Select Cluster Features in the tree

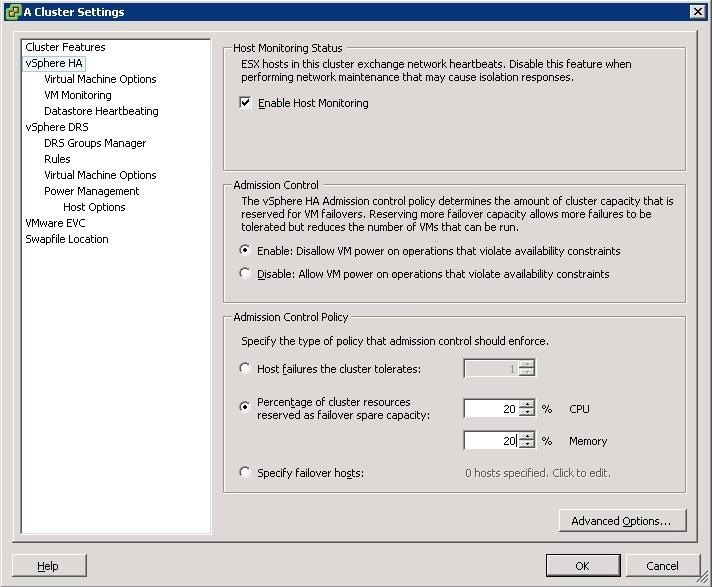(x=65, y=47)
